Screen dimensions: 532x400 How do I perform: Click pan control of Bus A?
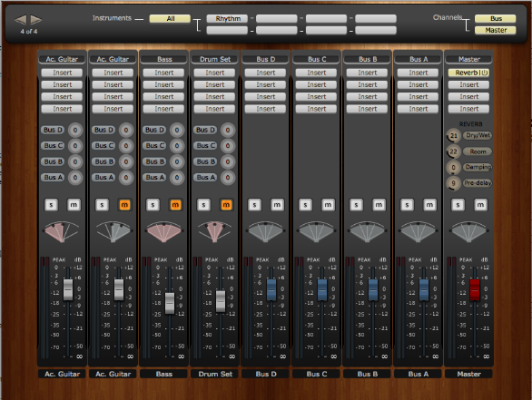coord(418,231)
